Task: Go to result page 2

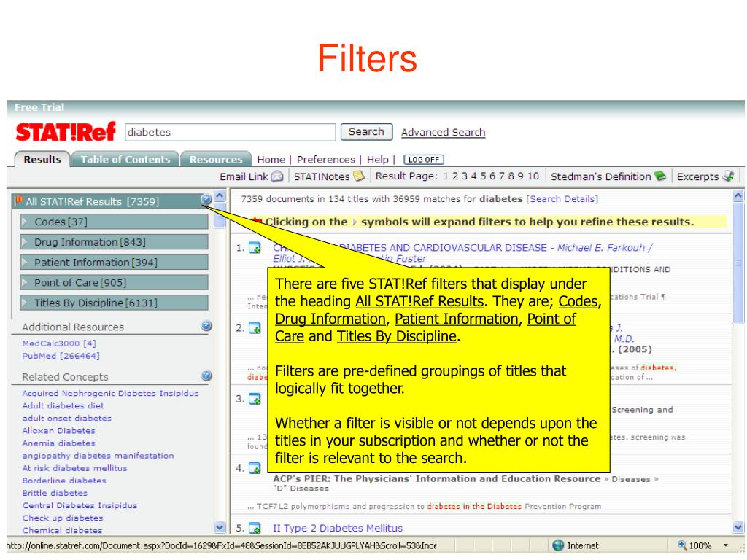Action: tap(455, 176)
